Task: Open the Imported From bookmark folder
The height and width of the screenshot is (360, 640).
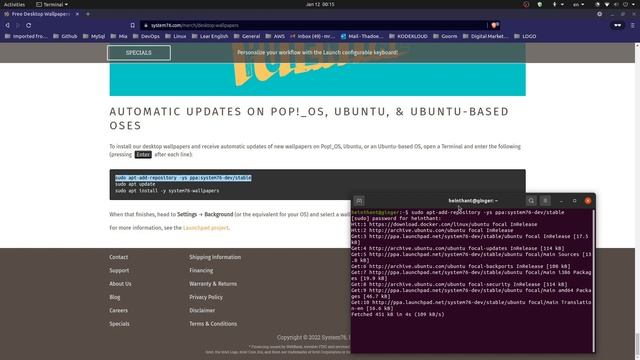Action: point(26,36)
